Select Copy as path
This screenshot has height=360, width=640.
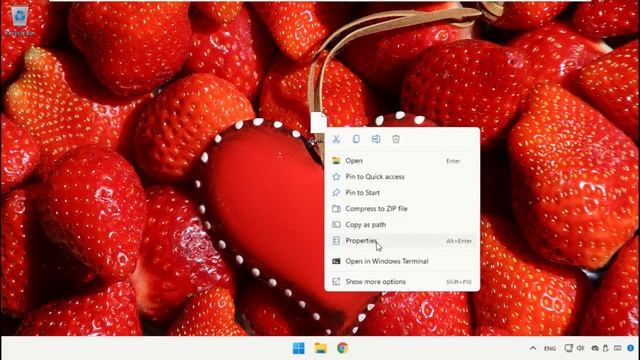coord(402,224)
